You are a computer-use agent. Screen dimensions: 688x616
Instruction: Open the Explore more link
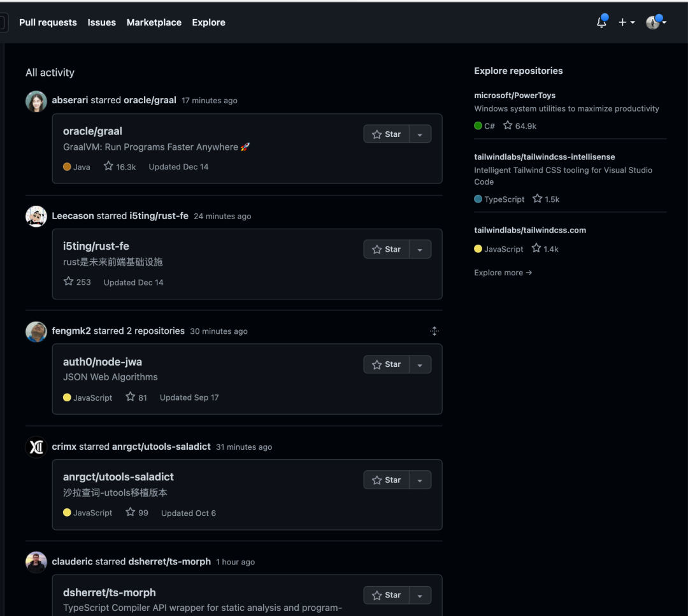(x=503, y=273)
